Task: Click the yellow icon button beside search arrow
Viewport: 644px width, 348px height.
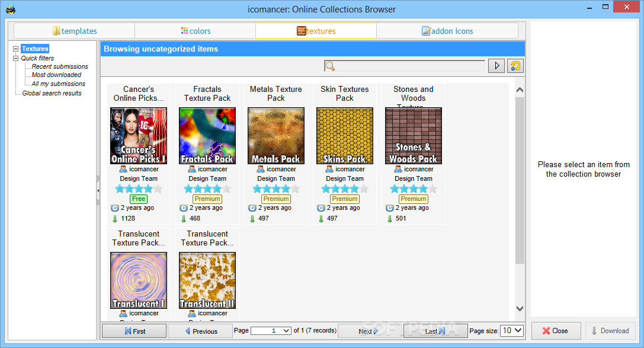Action: (x=515, y=66)
